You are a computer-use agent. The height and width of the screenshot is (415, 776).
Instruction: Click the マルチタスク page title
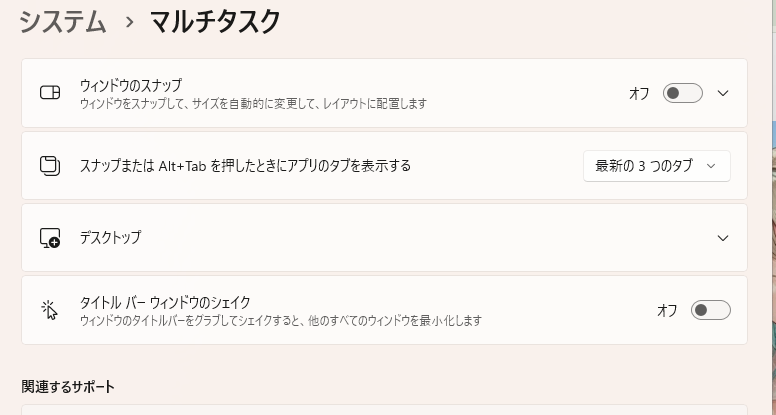click(x=215, y=21)
